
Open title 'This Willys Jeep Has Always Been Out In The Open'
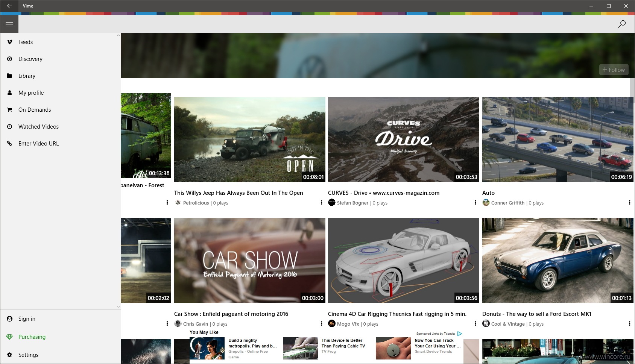tap(239, 193)
